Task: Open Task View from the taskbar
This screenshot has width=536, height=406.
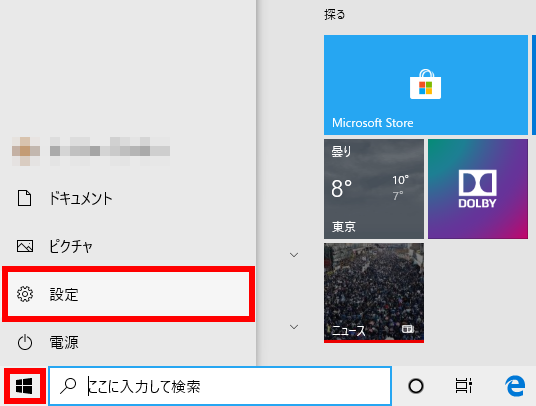Action: click(x=464, y=386)
